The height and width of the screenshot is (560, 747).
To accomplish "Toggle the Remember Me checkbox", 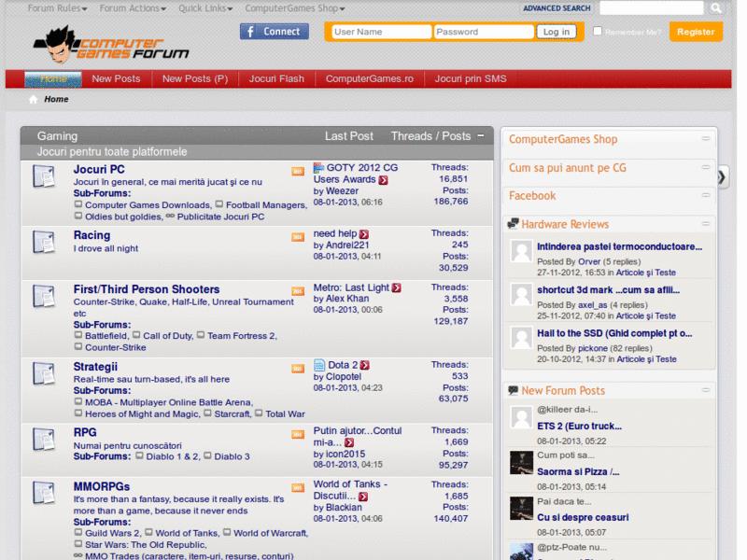I will (x=598, y=31).
